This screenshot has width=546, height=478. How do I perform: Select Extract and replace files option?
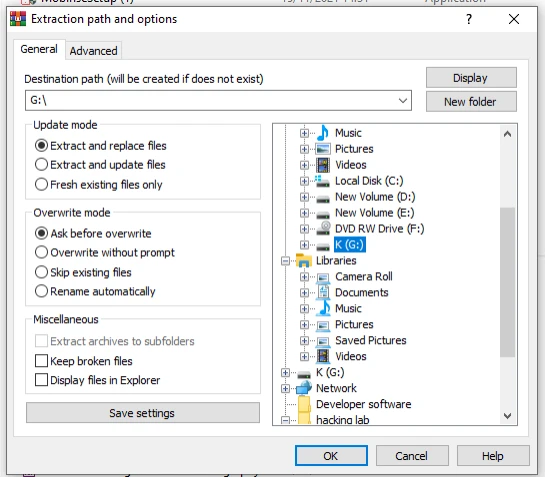(x=101, y=146)
